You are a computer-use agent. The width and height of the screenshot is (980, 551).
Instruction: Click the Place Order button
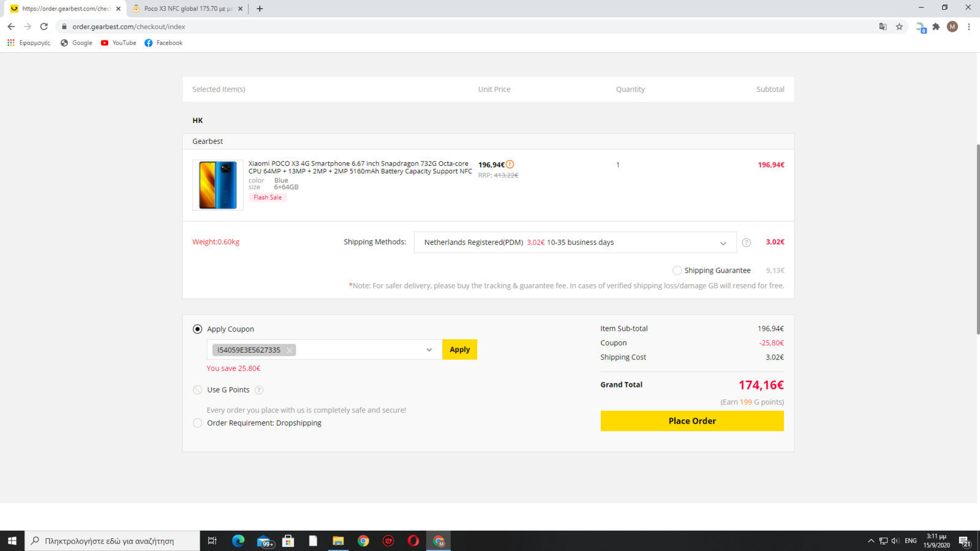pyautogui.click(x=692, y=421)
